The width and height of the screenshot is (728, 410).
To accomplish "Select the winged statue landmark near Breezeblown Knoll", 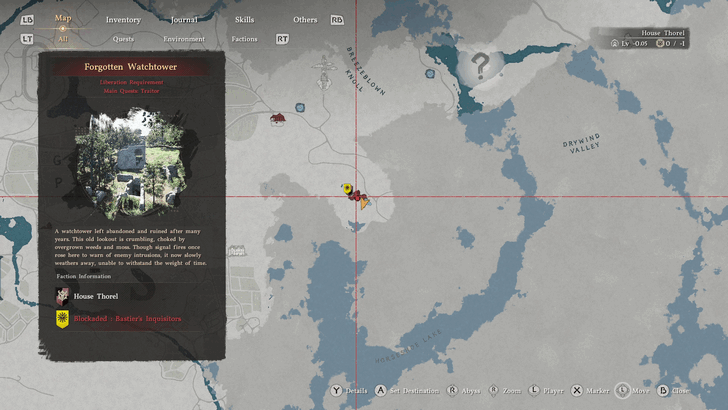I will 324,72.
